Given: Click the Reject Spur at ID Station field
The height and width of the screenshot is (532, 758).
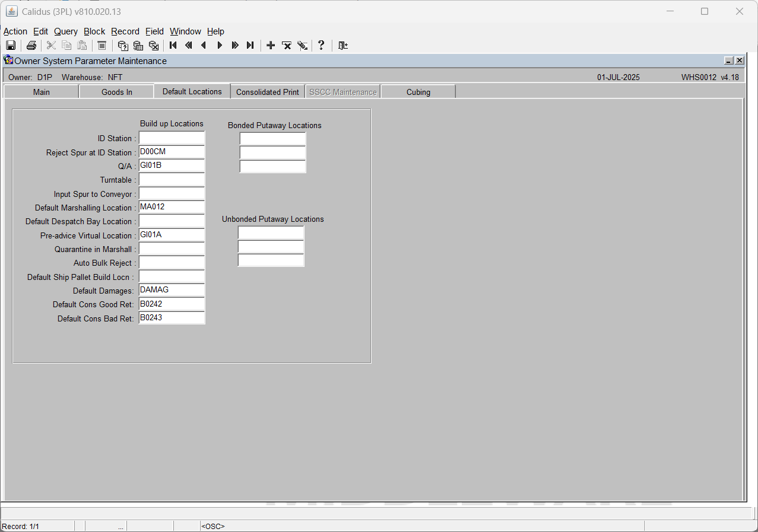Looking at the screenshot, I should coord(172,152).
